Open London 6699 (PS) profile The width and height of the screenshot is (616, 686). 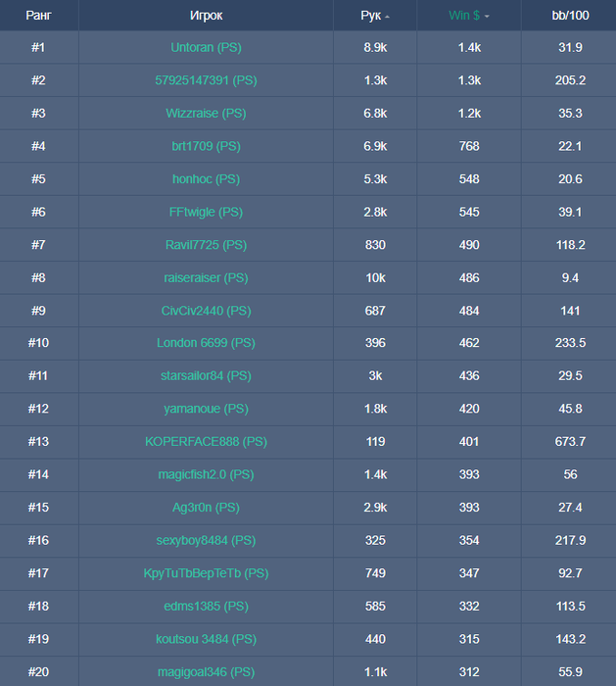pos(206,343)
